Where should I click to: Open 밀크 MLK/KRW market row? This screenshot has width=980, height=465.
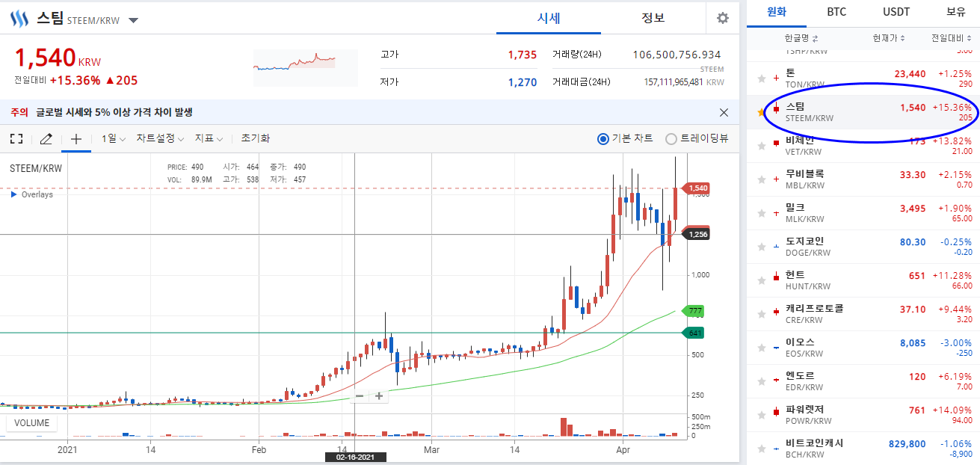click(863, 213)
